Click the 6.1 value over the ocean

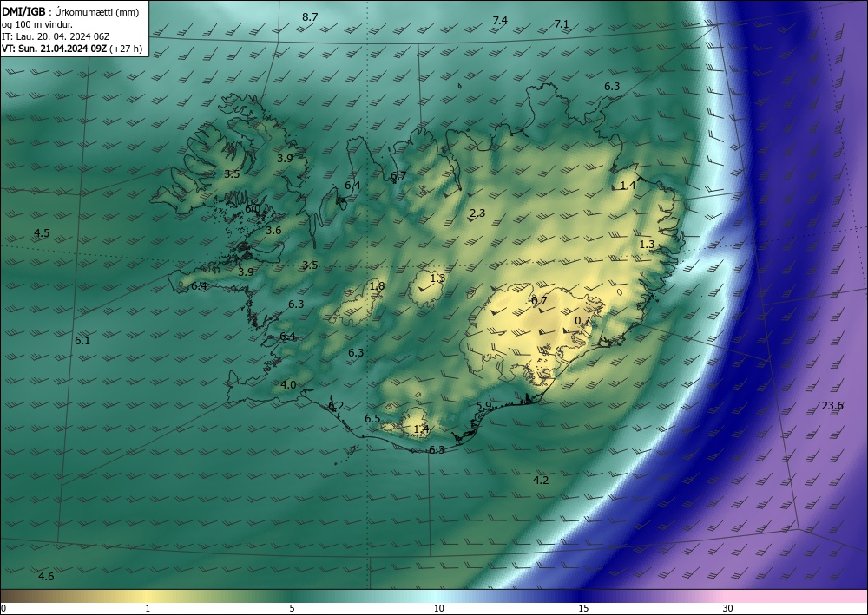pos(82,341)
